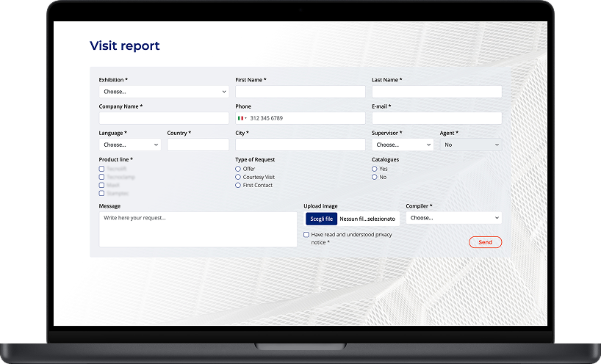
Task: Click the Product line label
Action: 116,159
